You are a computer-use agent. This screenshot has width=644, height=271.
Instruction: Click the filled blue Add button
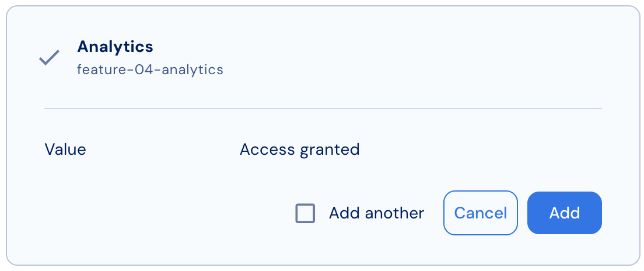click(x=564, y=213)
